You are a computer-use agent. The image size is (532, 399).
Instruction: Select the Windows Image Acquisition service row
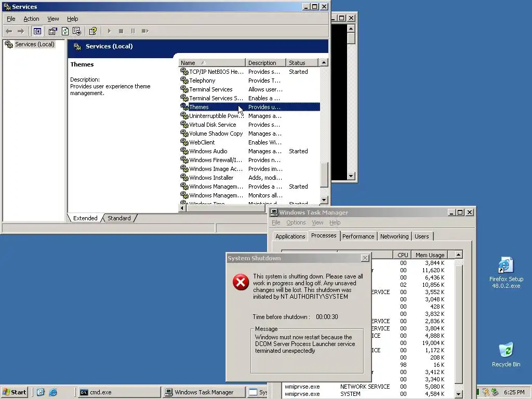point(250,169)
